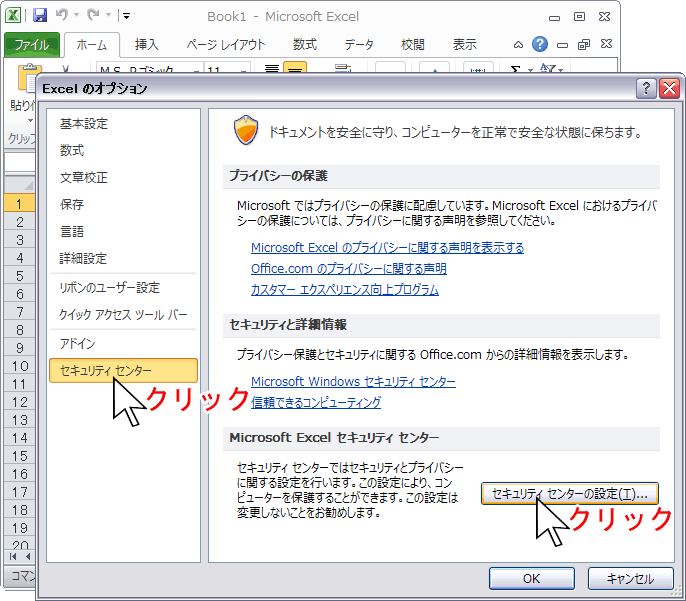This screenshot has height=601, width=686.
Task: Select row header 1 in Excel sheet
Action: pyautogui.click(x=19, y=204)
